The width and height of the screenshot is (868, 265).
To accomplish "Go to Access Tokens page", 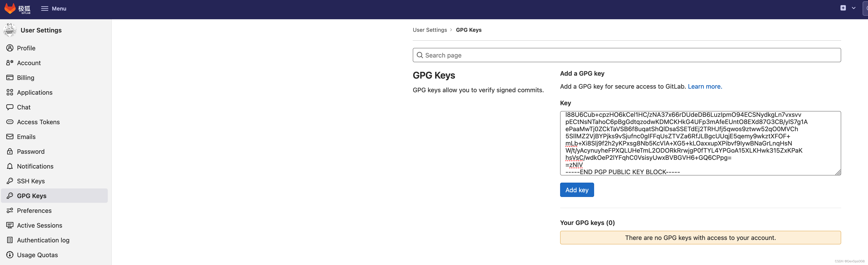I will 38,122.
